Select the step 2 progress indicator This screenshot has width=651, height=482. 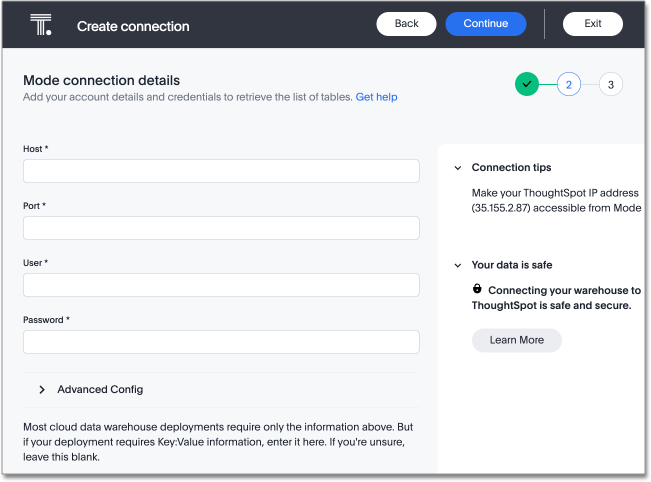pos(569,84)
